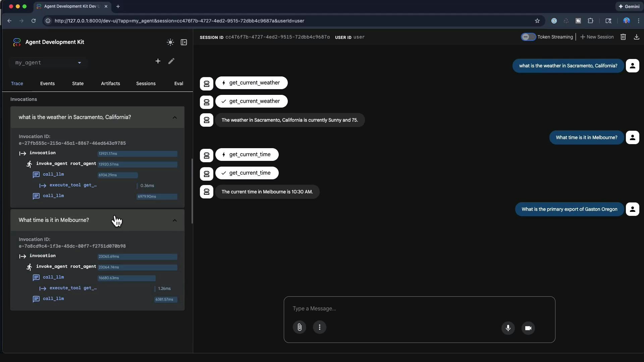Switch to the Events tab
644x362 pixels.
[47, 83]
